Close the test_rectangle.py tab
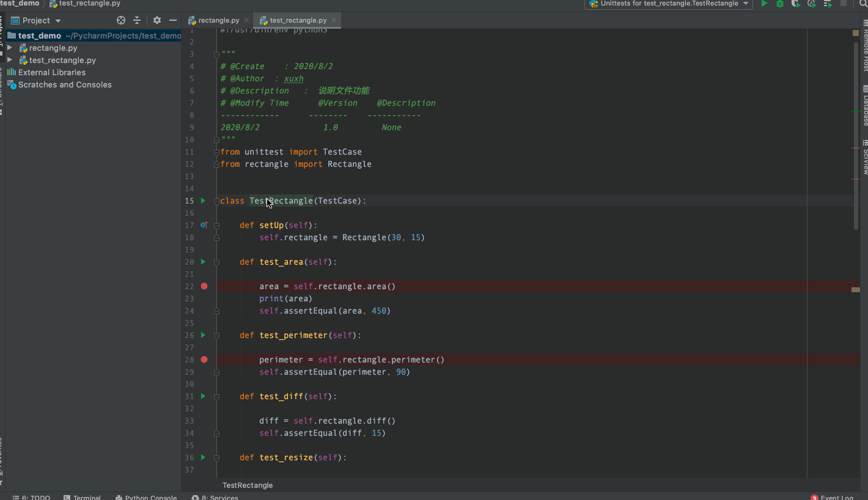Screen dimensions: 868x500 pyautogui.click(x=334, y=20)
